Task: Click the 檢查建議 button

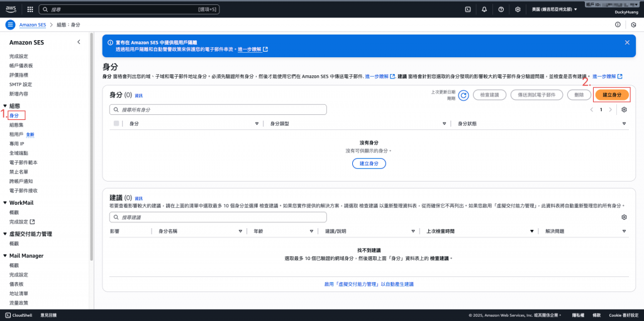Action: 489,95
